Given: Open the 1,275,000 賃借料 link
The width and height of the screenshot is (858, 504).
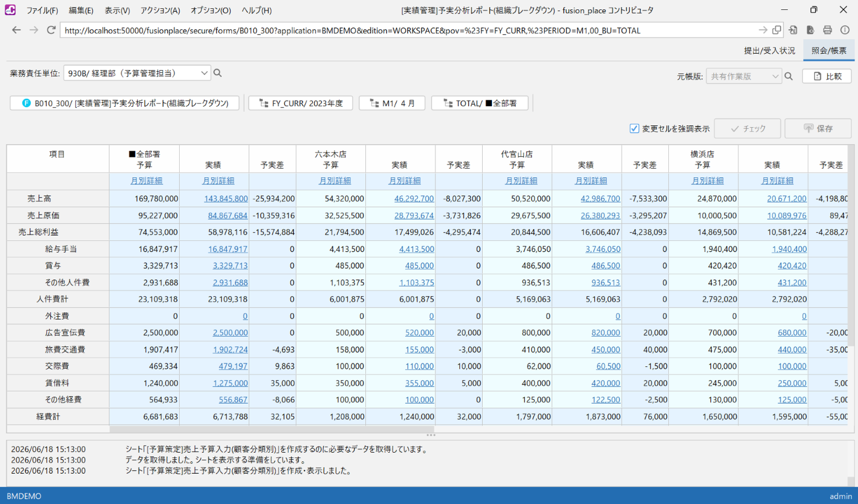Looking at the screenshot, I should pos(230,383).
